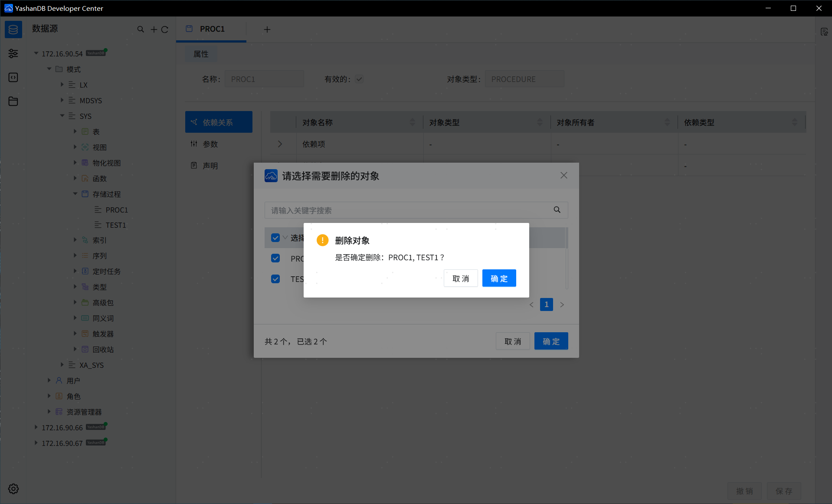This screenshot has width=832, height=504.
Task: Open settings gear at bottom left
Action: tap(13, 489)
